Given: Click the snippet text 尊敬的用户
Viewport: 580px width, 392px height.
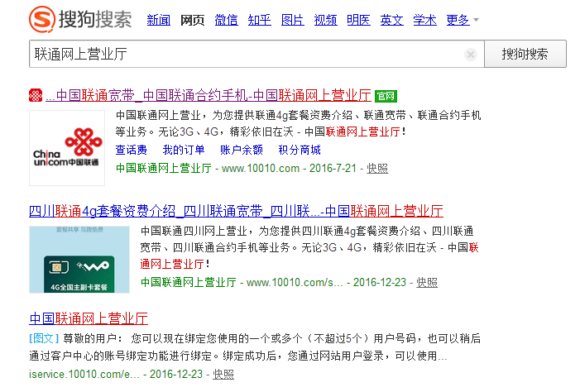Looking at the screenshot, I should click(x=90, y=338).
